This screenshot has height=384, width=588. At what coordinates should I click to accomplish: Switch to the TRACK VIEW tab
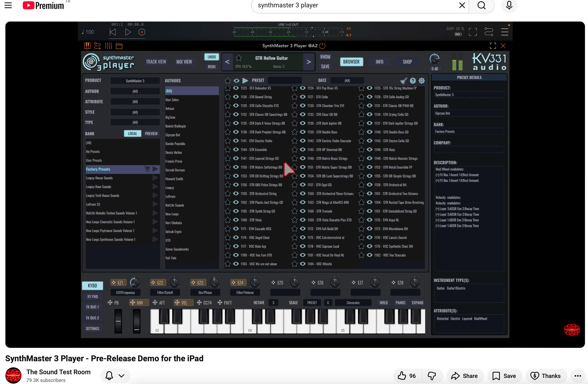(156, 62)
